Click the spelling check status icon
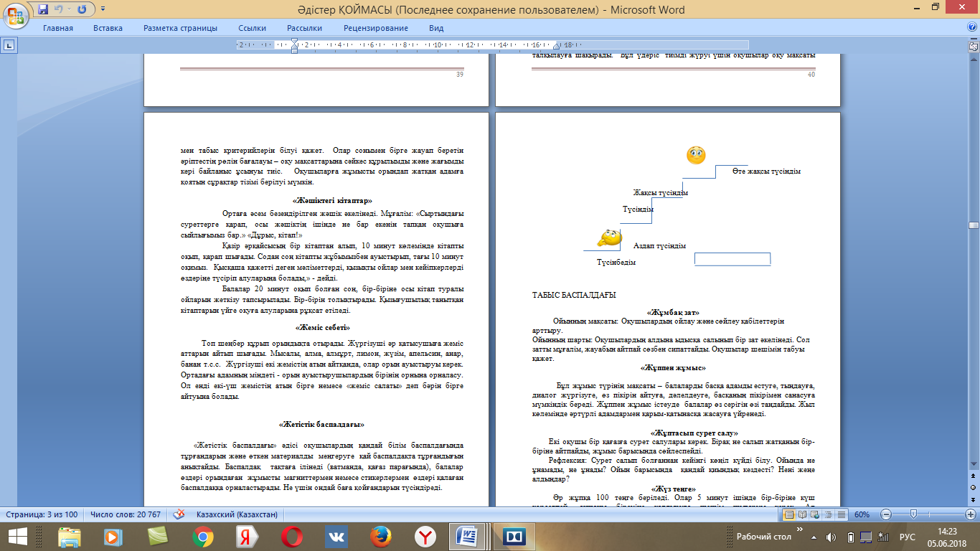Image resolution: width=980 pixels, height=551 pixels. (179, 514)
